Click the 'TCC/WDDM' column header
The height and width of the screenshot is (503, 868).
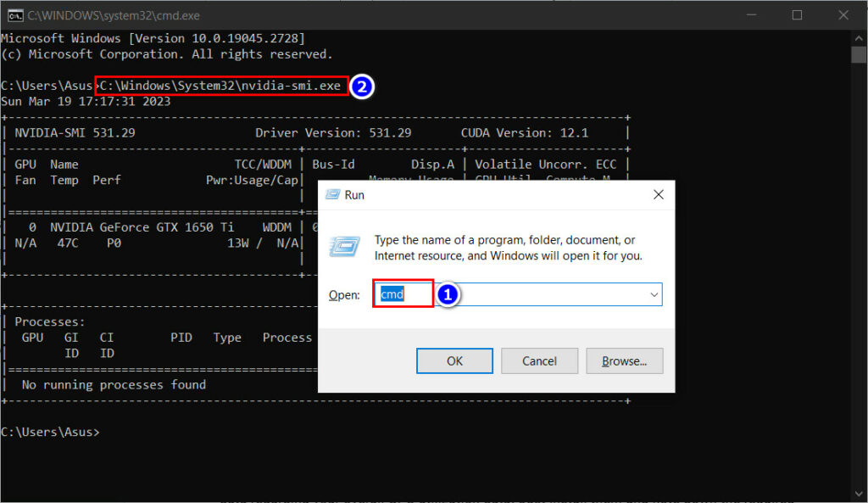(x=263, y=165)
